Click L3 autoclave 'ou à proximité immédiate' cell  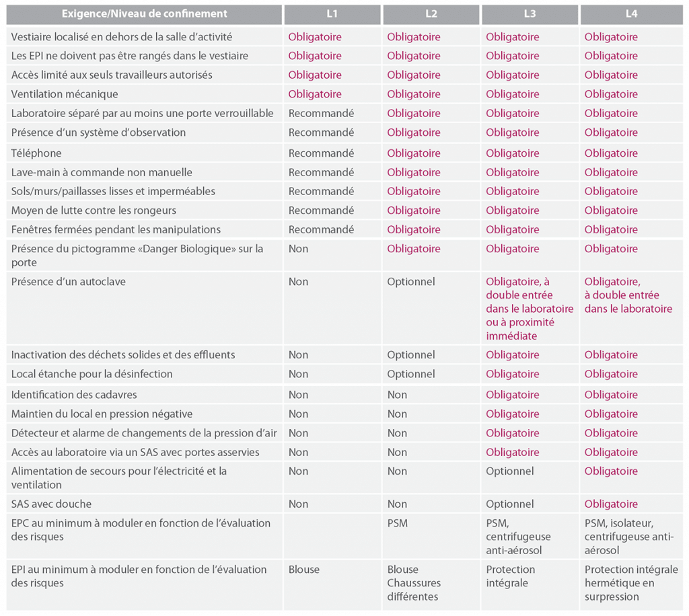(530, 308)
